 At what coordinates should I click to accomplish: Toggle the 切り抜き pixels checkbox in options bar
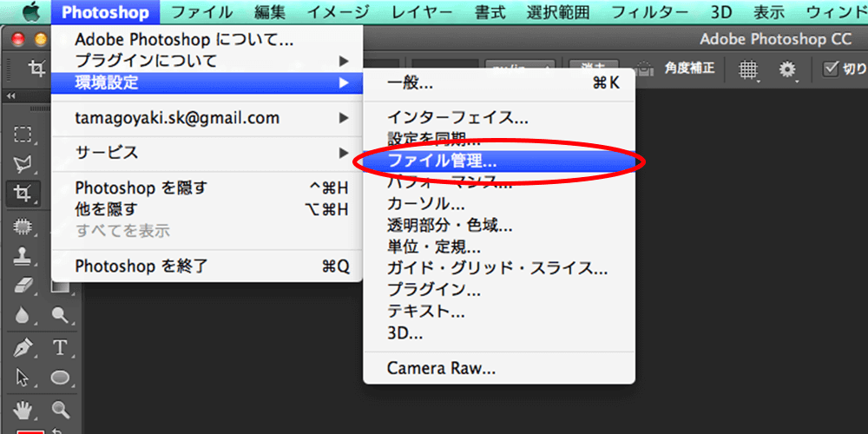coord(832,69)
